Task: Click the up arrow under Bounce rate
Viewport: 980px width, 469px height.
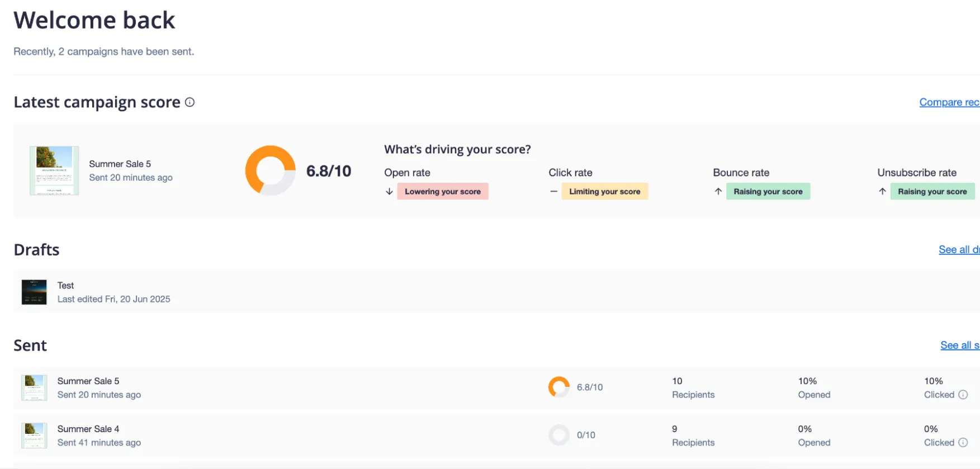Action: (x=718, y=192)
